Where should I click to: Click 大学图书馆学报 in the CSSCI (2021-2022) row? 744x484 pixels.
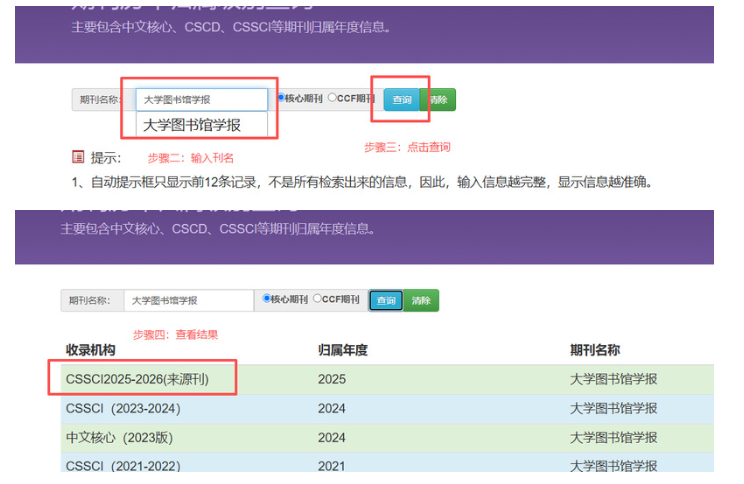point(614,465)
